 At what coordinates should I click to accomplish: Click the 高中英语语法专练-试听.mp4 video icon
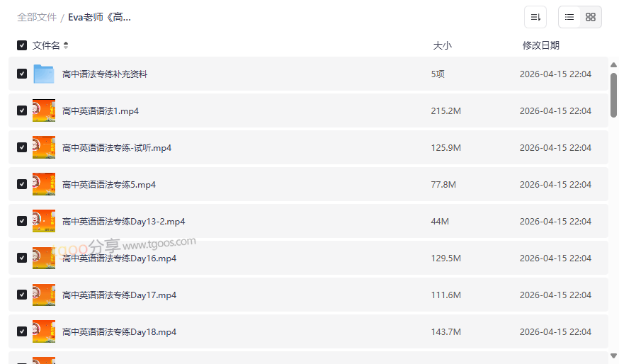pyautogui.click(x=44, y=147)
